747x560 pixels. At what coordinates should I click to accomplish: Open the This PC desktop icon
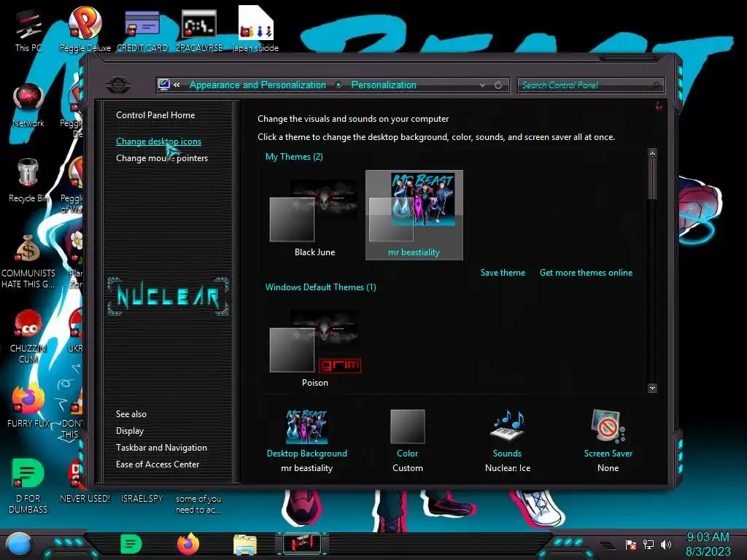click(x=28, y=31)
